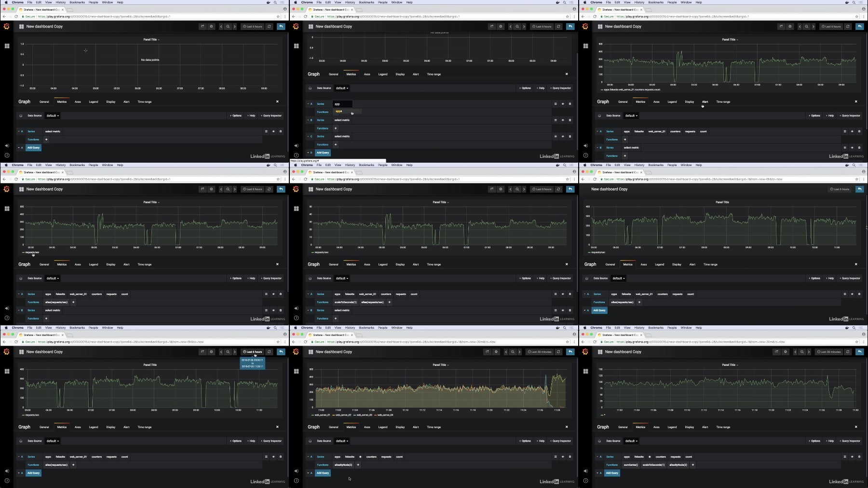Screen dimensions: 868x488
Task: Close graph editor X in top-left frame
Action: click(x=277, y=101)
